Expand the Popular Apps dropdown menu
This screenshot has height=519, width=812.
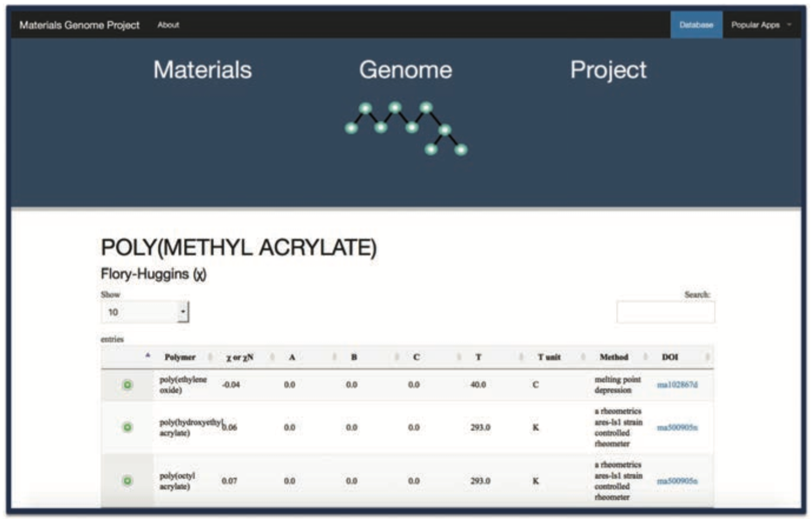760,25
